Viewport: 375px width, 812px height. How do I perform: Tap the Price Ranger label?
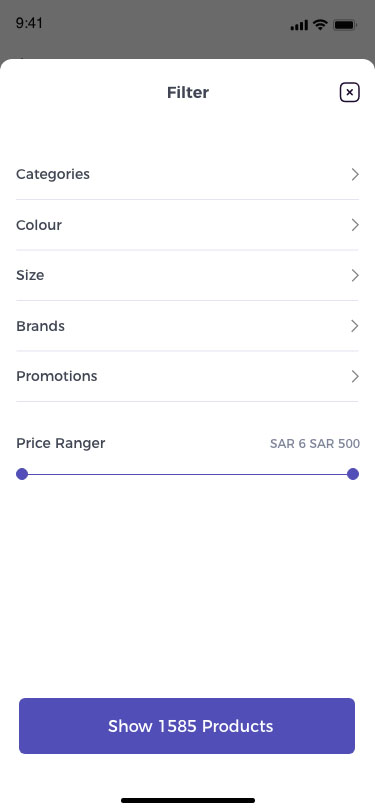(x=61, y=443)
